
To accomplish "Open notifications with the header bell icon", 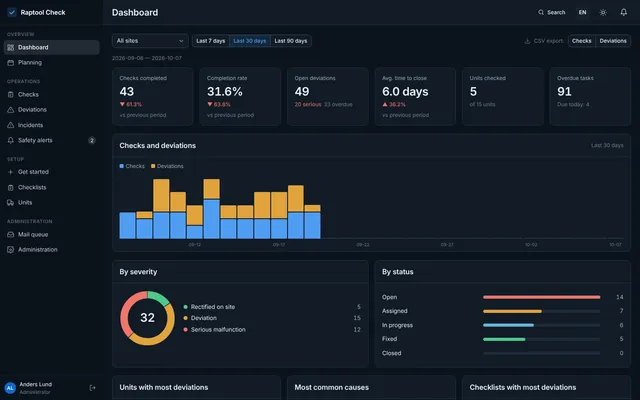I will (x=624, y=12).
